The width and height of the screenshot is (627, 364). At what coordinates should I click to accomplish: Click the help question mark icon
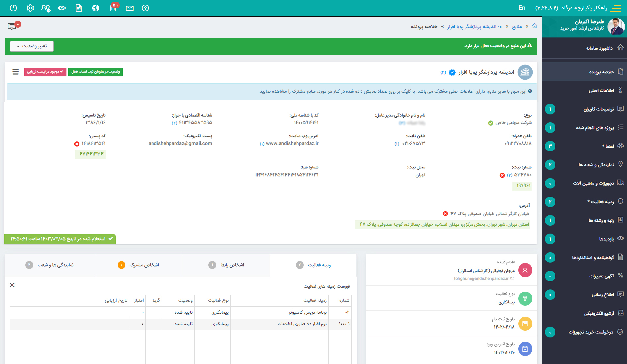pyautogui.click(x=145, y=8)
